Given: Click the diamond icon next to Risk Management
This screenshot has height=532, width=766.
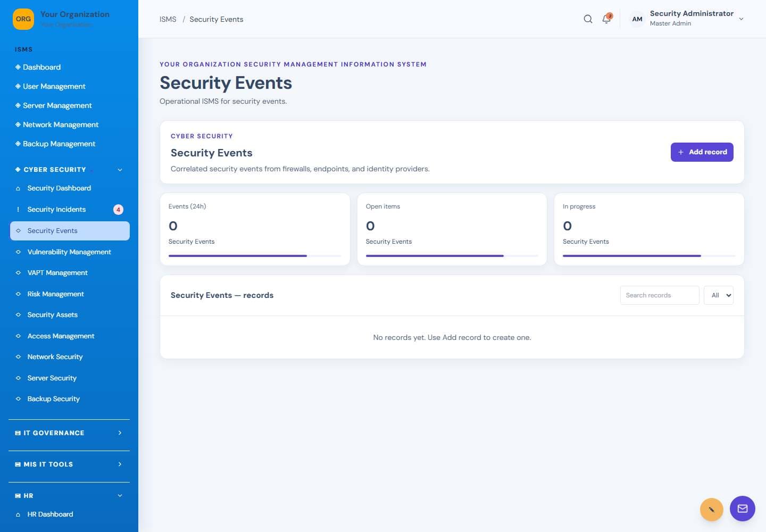Looking at the screenshot, I should (x=18, y=294).
